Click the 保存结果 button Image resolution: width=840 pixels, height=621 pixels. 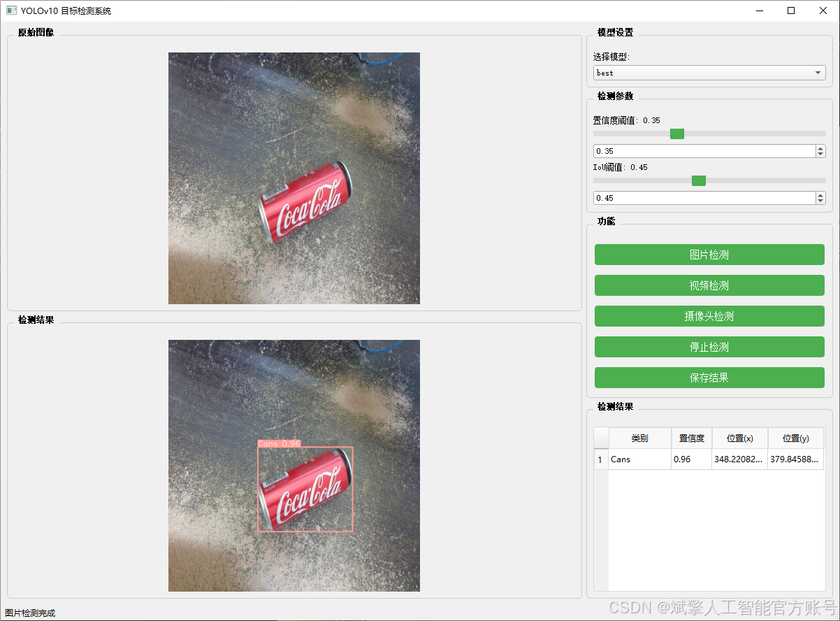[x=709, y=378]
